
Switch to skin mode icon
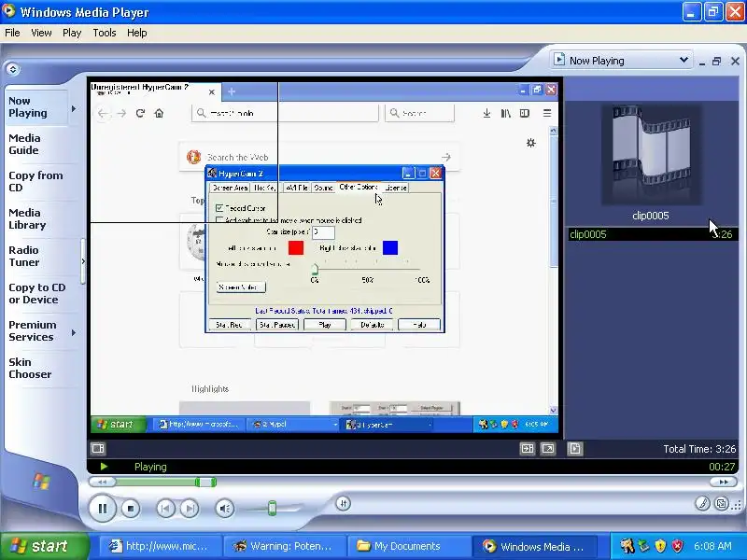(x=722, y=503)
